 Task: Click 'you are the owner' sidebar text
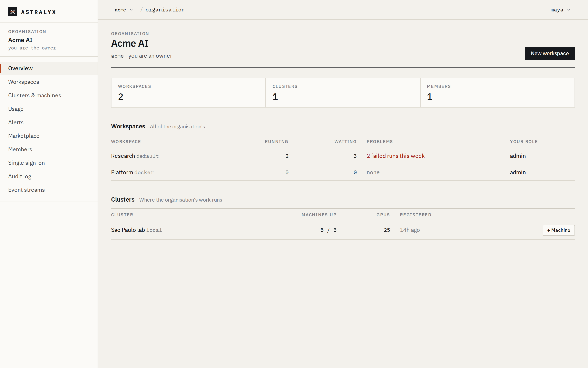coord(32,48)
